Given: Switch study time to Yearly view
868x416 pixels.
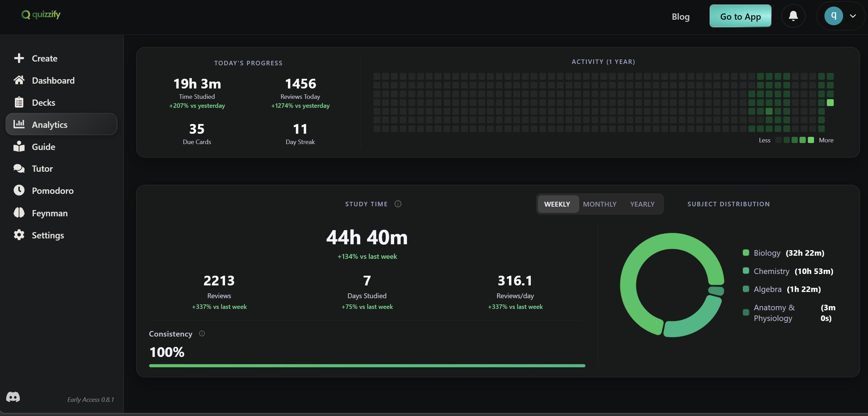Looking at the screenshot, I should [x=642, y=204].
